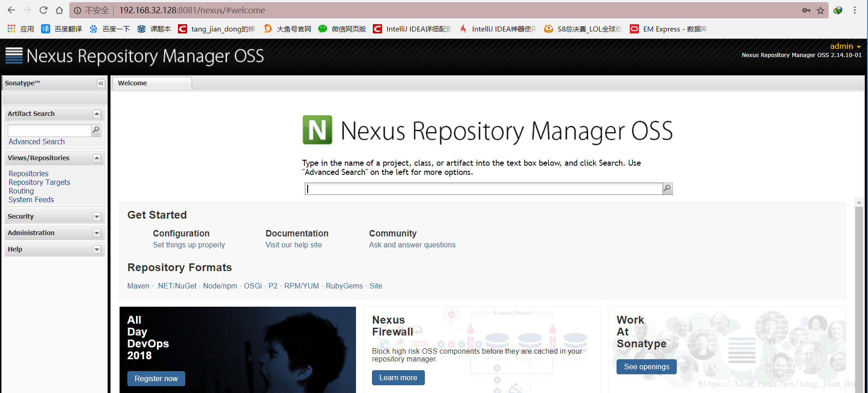
Task: Click the Configuration heading
Action: click(181, 233)
